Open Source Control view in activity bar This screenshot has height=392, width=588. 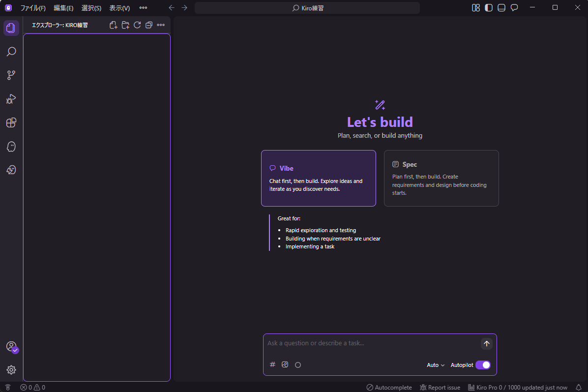(11, 75)
